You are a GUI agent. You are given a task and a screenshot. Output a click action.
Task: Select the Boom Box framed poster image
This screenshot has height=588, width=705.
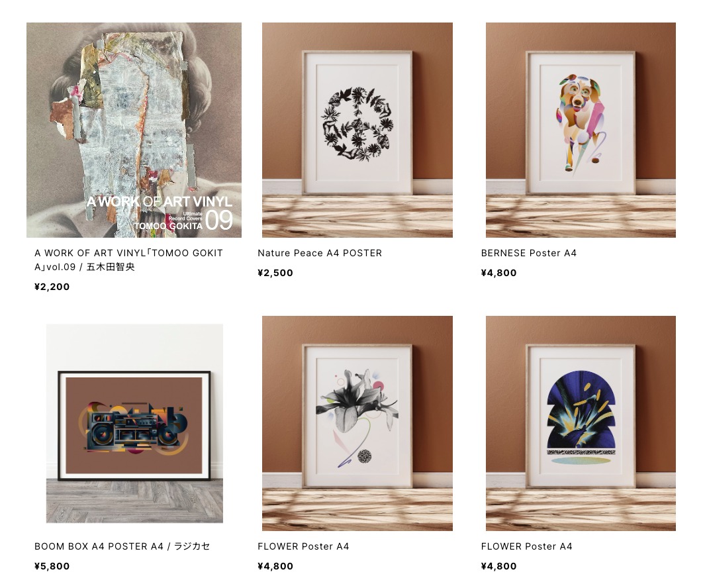134,423
